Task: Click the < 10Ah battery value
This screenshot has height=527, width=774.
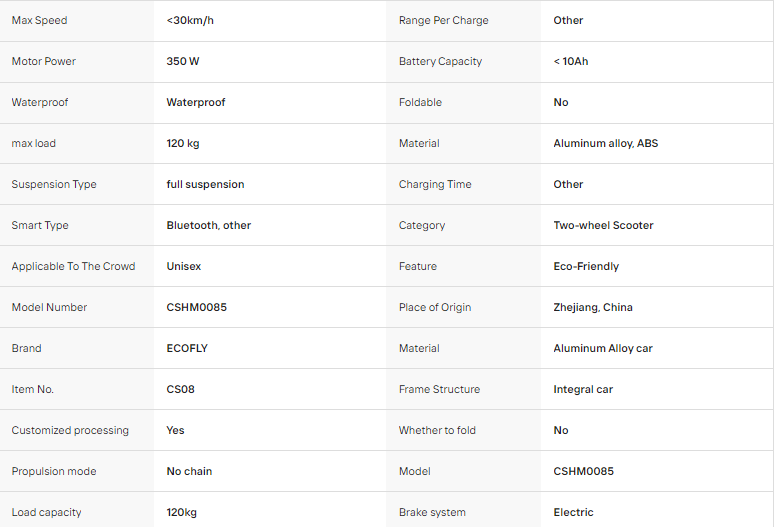Action: point(571,61)
